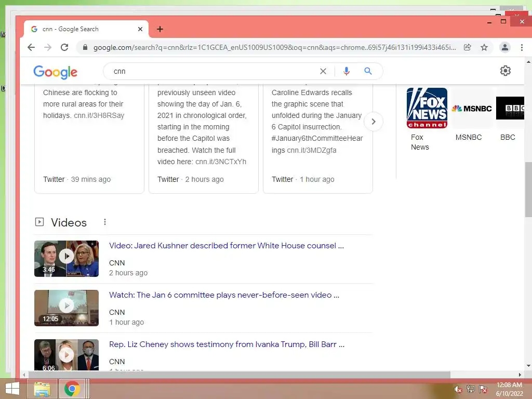Open the Windows Start menu
The image size is (532, 399).
click(x=12, y=389)
